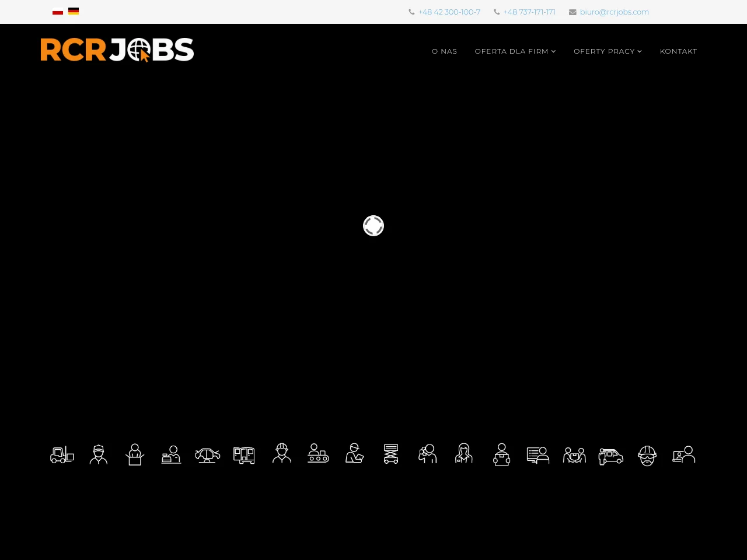
Task: Select the bearded helmet goggles worker icon
Action: (647, 456)
